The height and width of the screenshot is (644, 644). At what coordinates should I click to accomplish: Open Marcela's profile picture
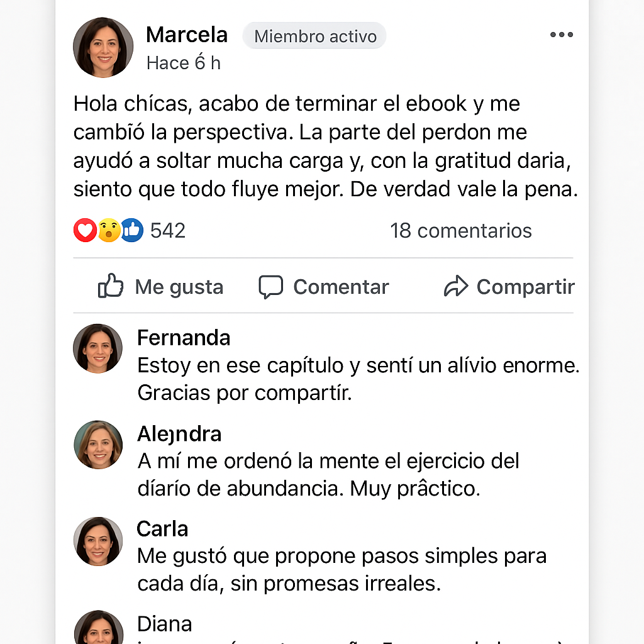pos(103,48)
